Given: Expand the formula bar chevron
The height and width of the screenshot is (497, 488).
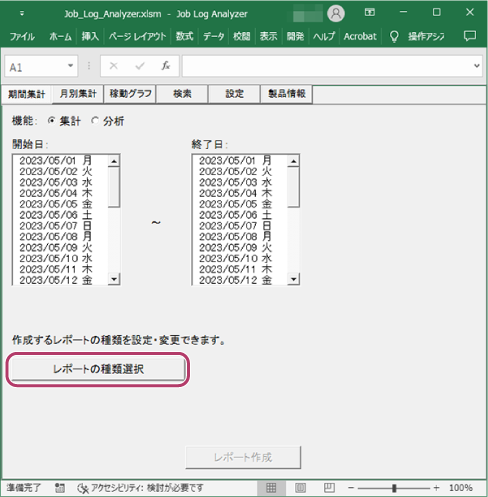Looking at the screenshot, I should coord(477,66).
